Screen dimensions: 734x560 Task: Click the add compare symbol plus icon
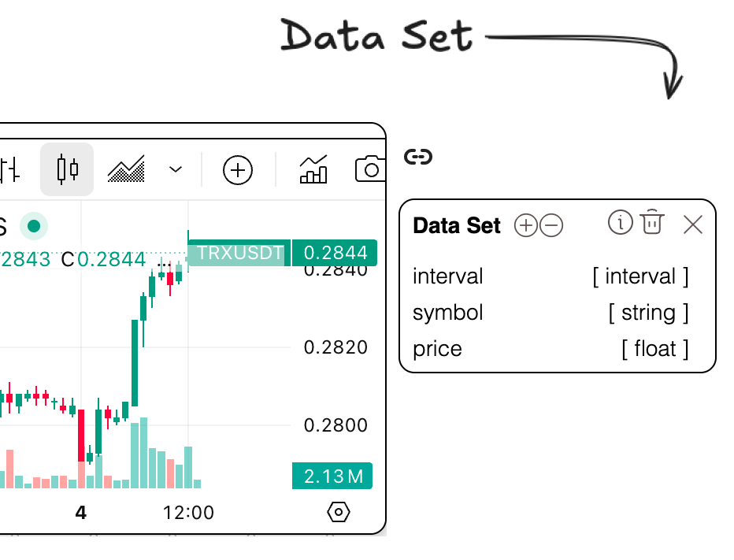pyautogui.click(x=238, y=170)
